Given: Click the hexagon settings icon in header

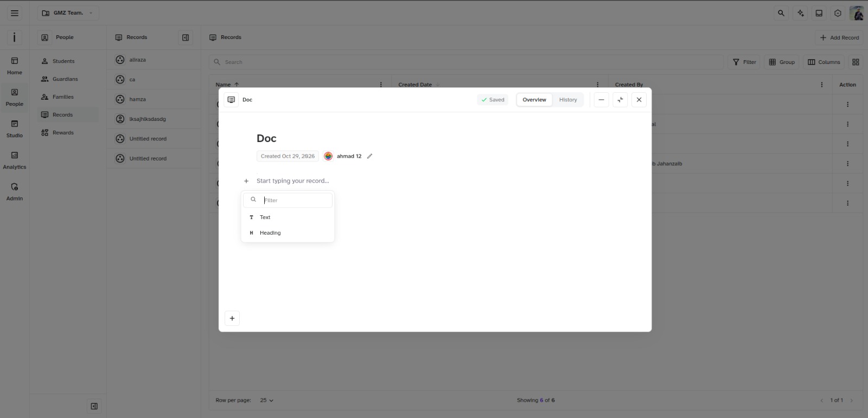Looking at the screenshot, I should tap(838, 13).
